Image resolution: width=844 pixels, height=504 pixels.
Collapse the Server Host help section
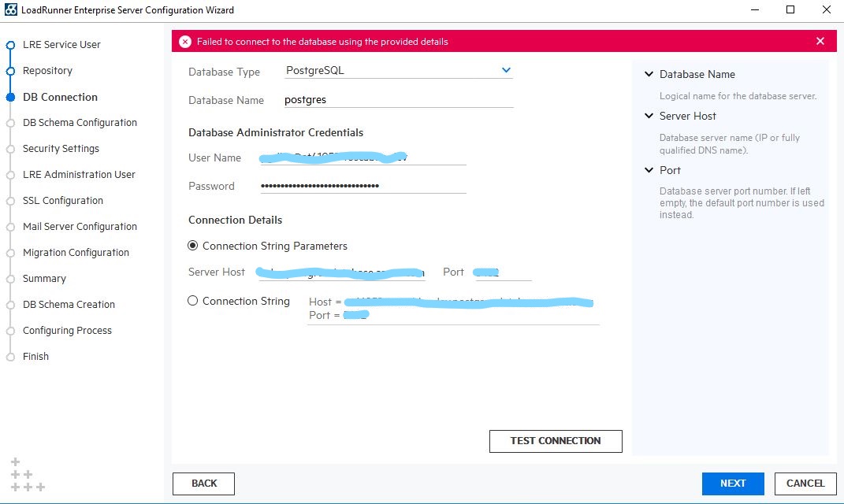coord(649,117)
